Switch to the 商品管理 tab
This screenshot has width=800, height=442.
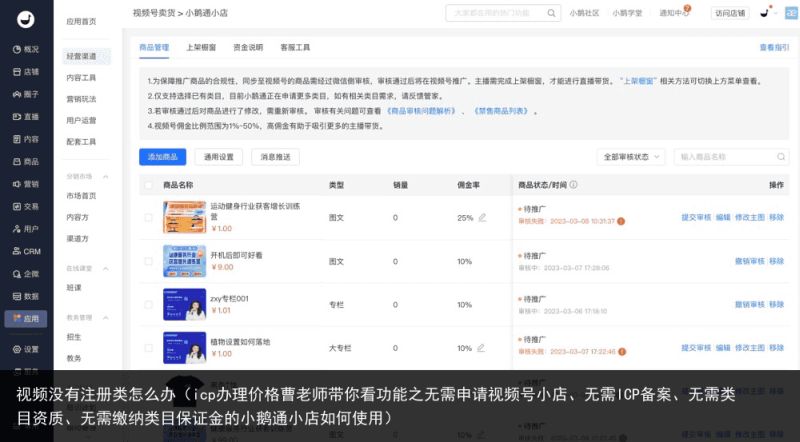tap(154, 47)
